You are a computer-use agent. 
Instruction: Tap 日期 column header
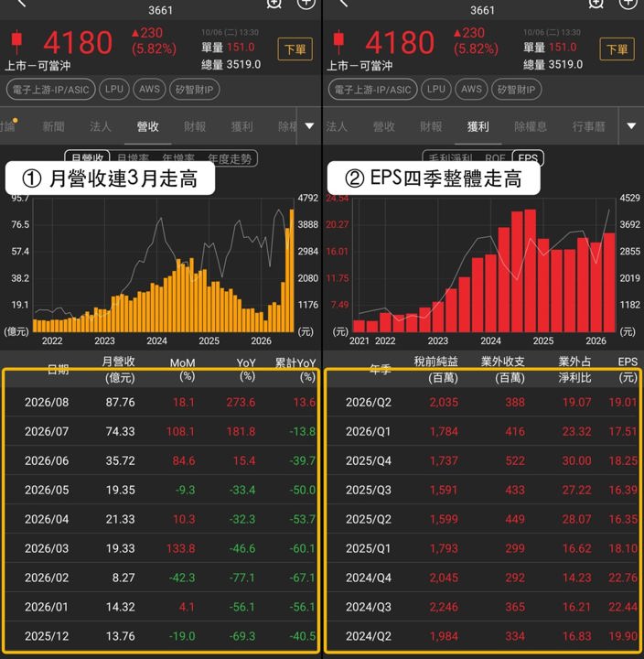(58, 370)
